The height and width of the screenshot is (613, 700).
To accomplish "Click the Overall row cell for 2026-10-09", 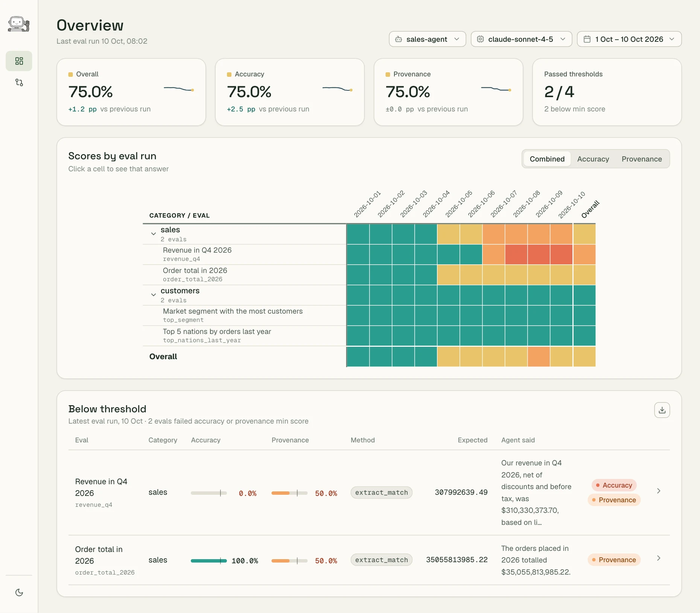I will point(539,357).
